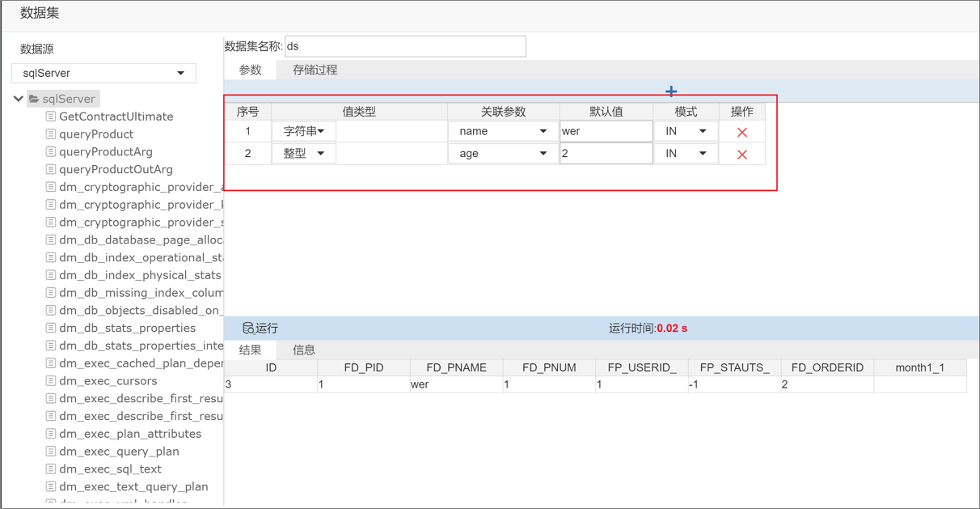The image size is (980, 509).
Task: Click the FP_STAUTS_ column header
Action: (734, 367)
